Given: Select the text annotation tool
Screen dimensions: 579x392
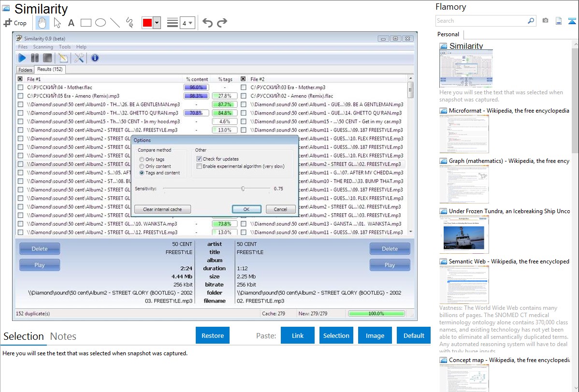Looking at the screenshot, I should click(71, 23).
